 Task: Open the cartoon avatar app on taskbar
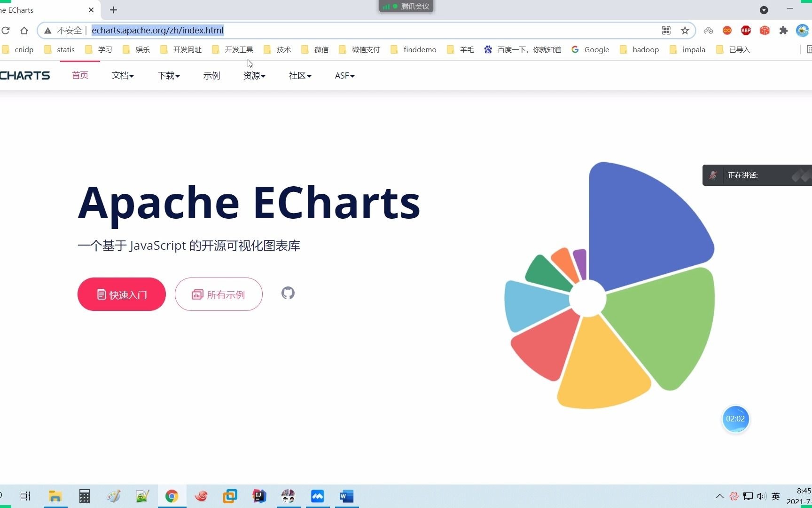[288, 496]
